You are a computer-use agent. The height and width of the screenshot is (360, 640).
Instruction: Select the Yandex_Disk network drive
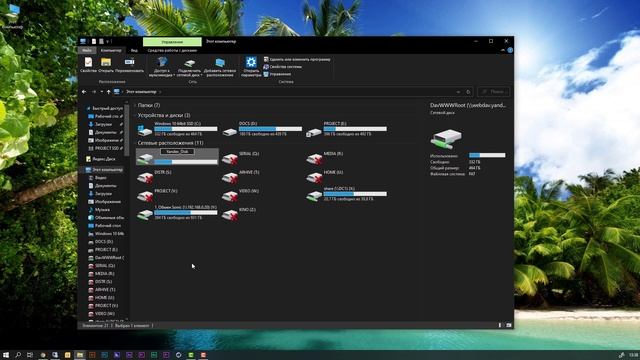click(177, 157)
